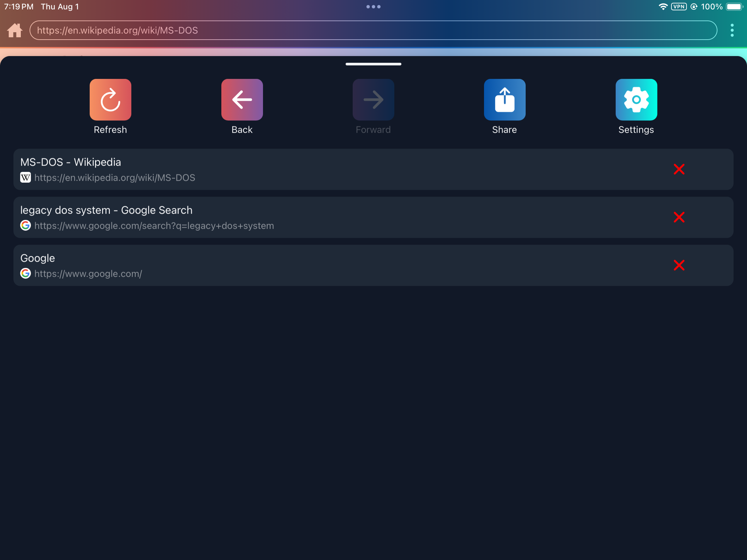The height and width of the screenshot is (560, 747).
Task: Open the three-dot vertical menu
Action: (732, 30)
